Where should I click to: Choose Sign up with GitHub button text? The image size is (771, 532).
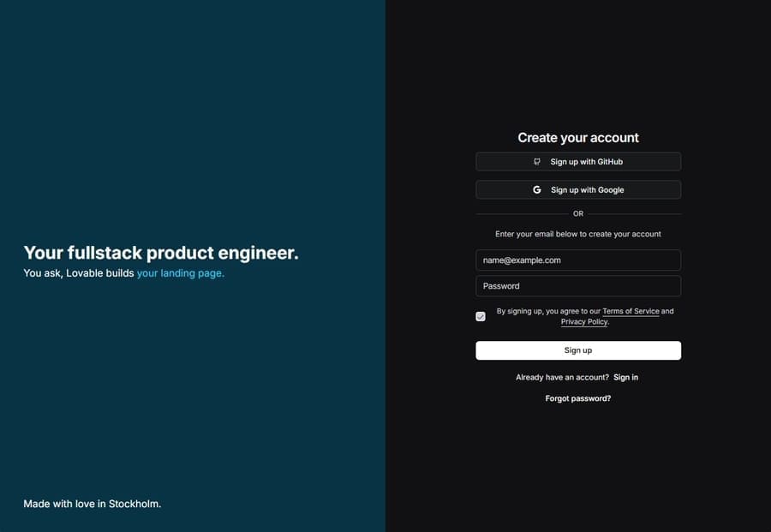586,162
